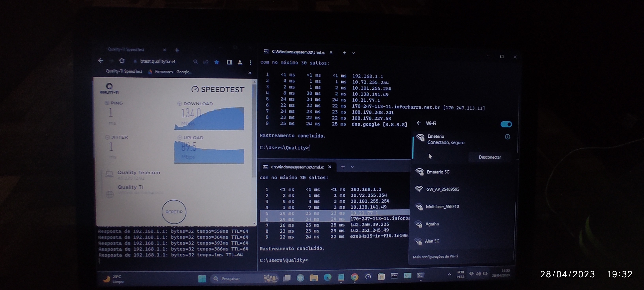
Task: Go back using the Wi-Fi panel arrow
Action: tap(419, 123)
